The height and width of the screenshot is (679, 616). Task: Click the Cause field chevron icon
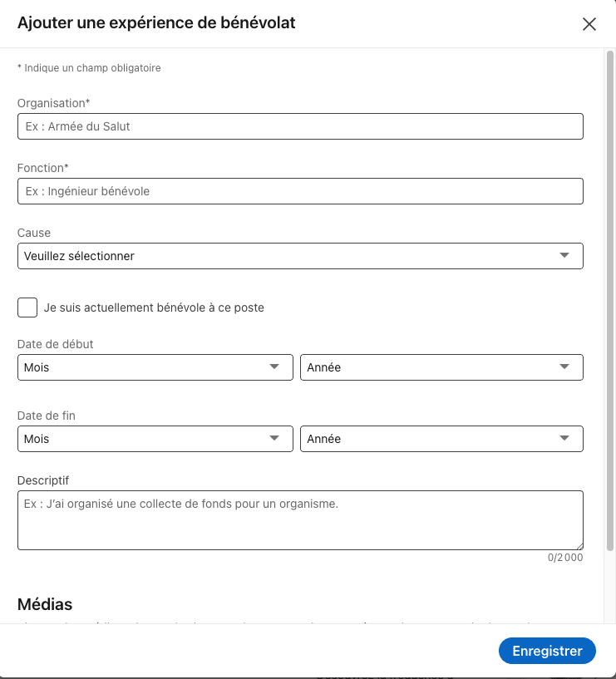[565, 256]
